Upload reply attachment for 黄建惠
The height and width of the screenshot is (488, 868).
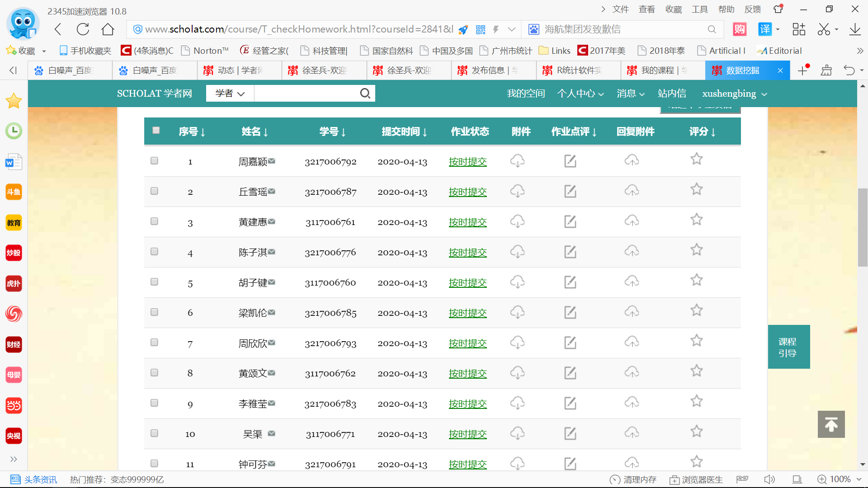tap(632, 221)
